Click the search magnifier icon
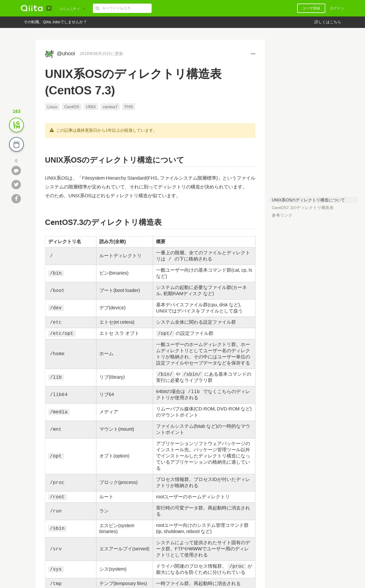365x588 pixels. click(x=97, y=8)
